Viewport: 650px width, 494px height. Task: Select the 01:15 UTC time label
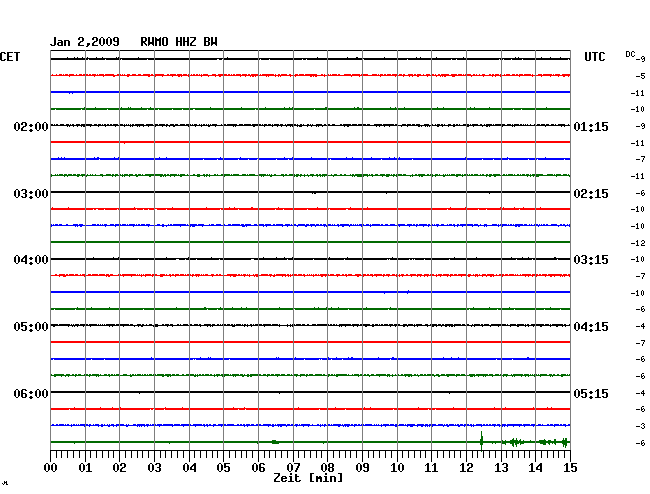[591, 126]
